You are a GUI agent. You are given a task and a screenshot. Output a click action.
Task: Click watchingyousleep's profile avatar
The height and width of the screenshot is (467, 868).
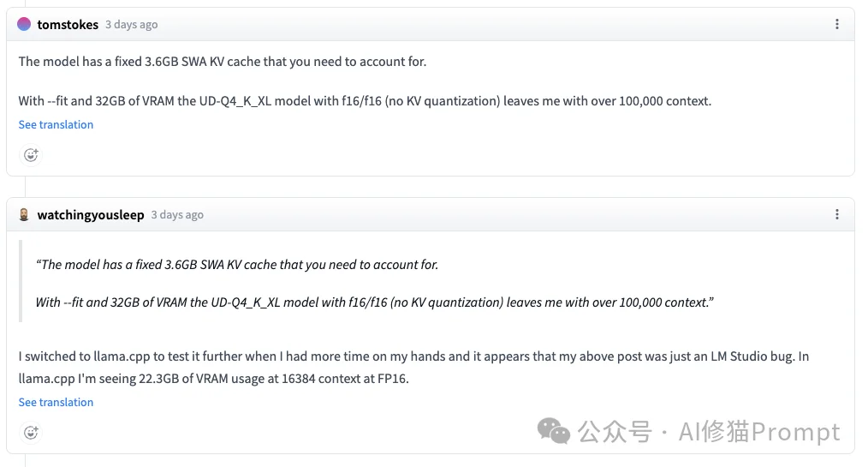click(24, 215)
